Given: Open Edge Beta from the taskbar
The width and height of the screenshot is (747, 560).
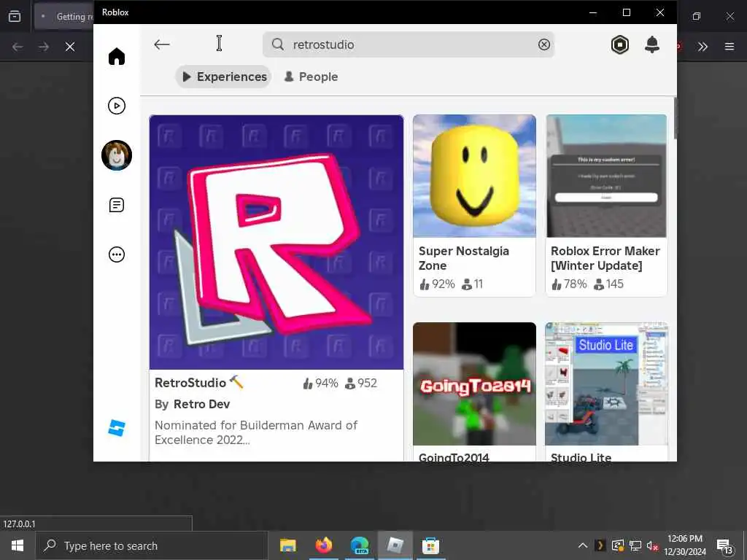Looking at the screenshot, I should [360, 545].
